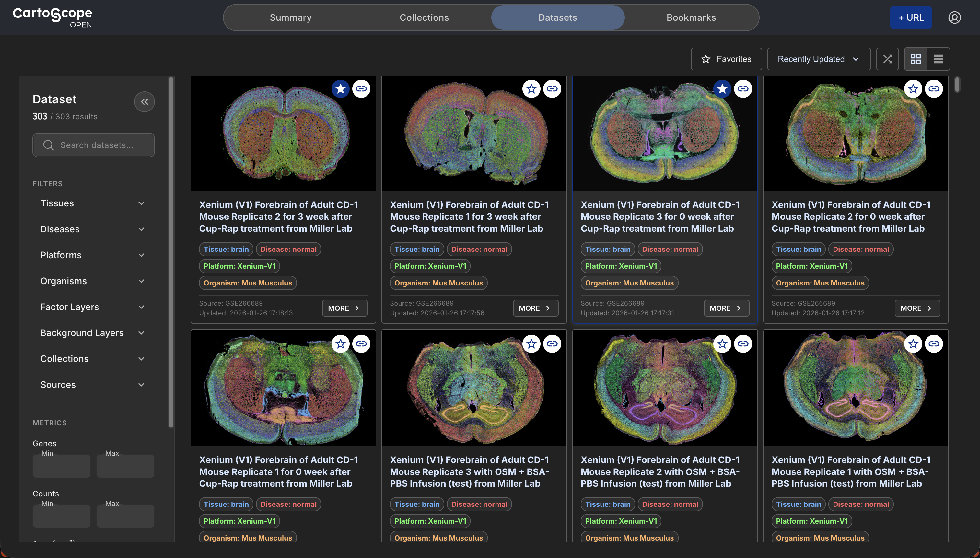Copy link for the Replicate 3 week-0 dataset
The width and height of the screenshot is (980, 558).
pos(743,88)
